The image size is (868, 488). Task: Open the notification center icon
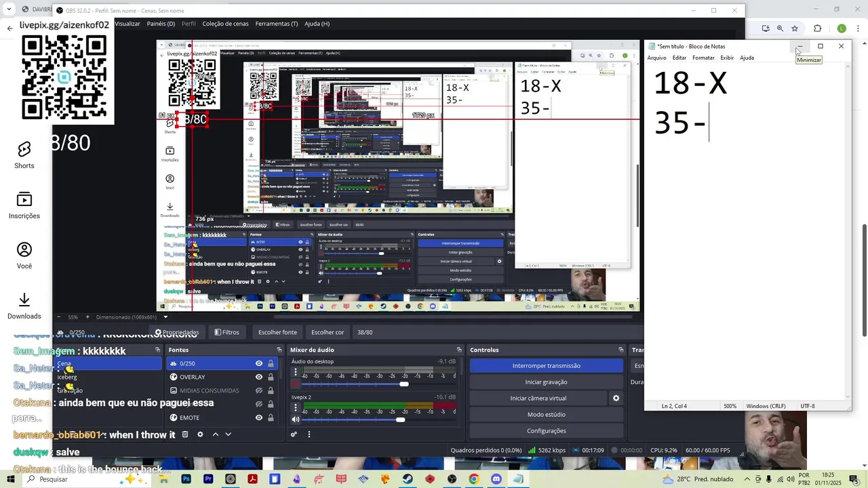coord(853,479)
